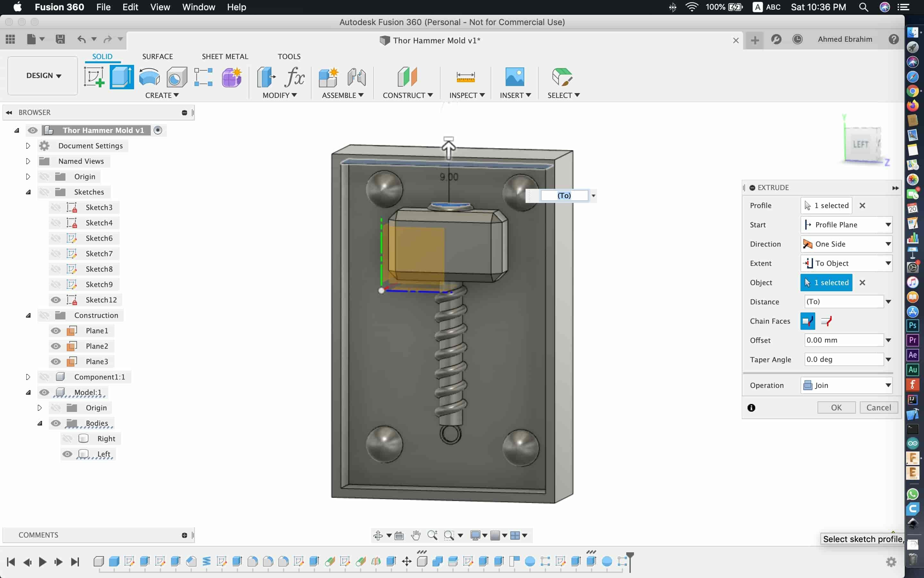The image size is (924, 578).
Task: Open the Direction One Side dropdown
Action: pyautogui.click(x=846, y=244)
